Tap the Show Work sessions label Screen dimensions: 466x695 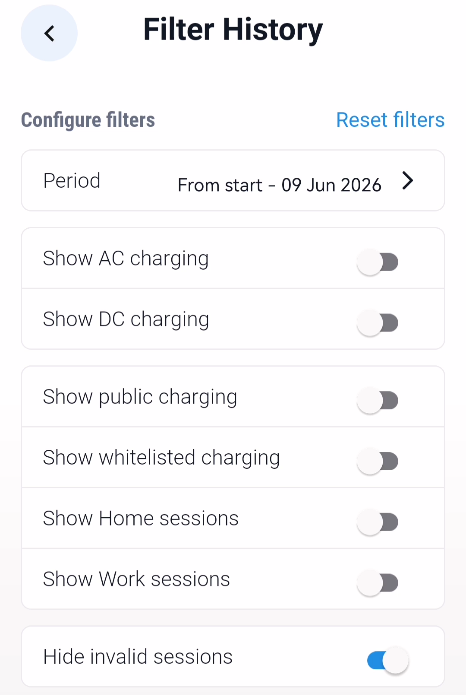[136, 579]
